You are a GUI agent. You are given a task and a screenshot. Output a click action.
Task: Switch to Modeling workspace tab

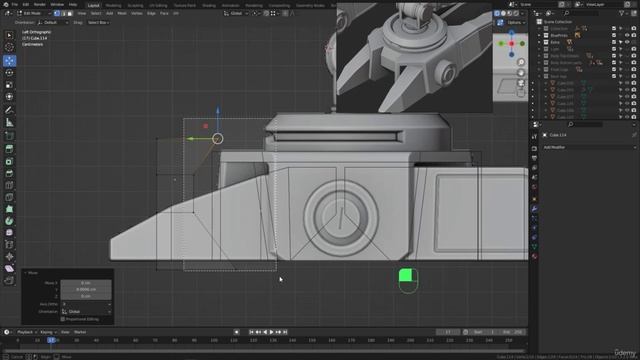point(113,5)
